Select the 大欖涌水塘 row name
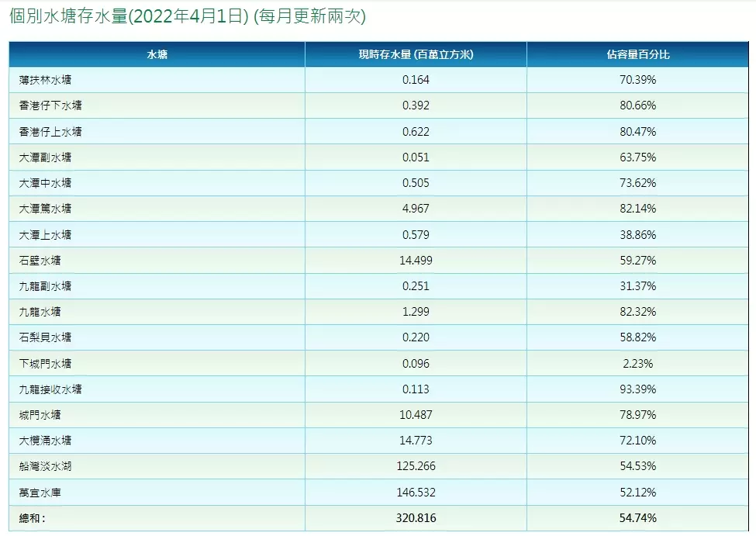This screenshot has height=536, width=756. point(46,441)
